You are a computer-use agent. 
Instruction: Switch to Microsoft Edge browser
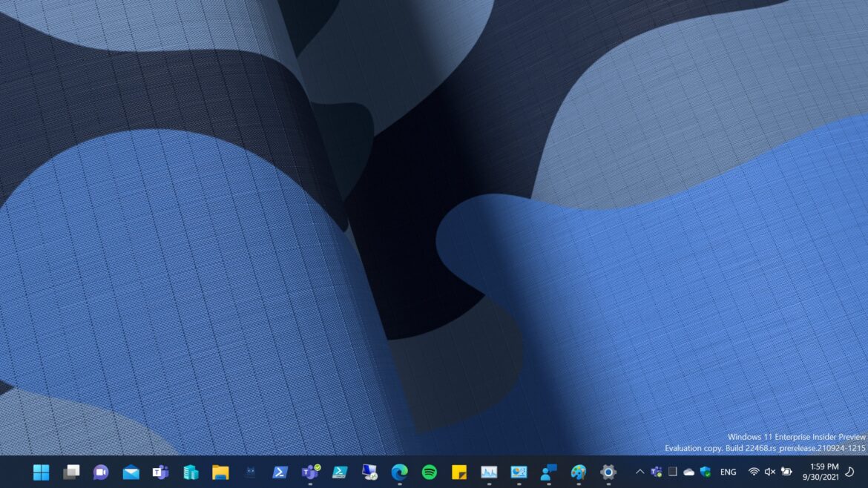tap(399, 472)
